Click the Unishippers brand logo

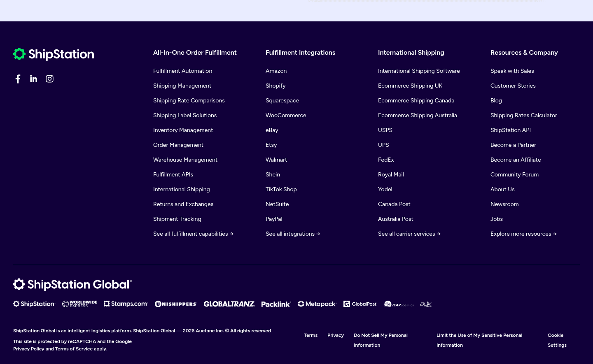176,304
